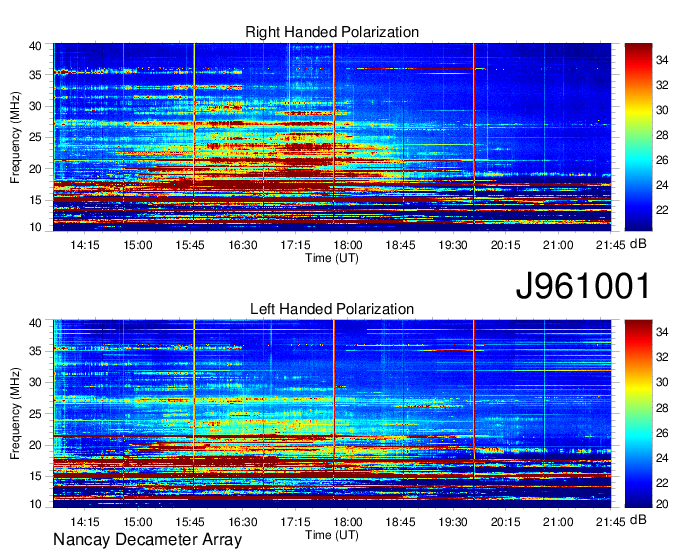Click the 14:15 time tick of Left Handed plot
The height and width of the screenshot is (552, 680).
[85, 522]
